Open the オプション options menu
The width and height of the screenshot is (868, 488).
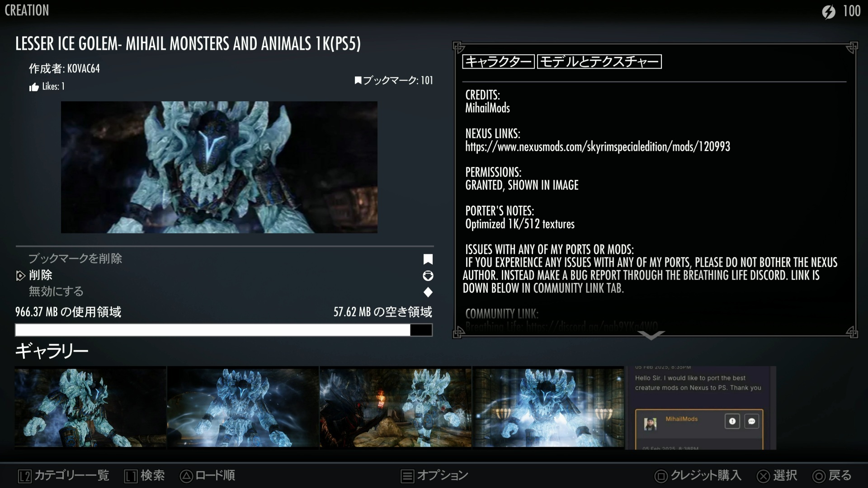pos(434,475)
